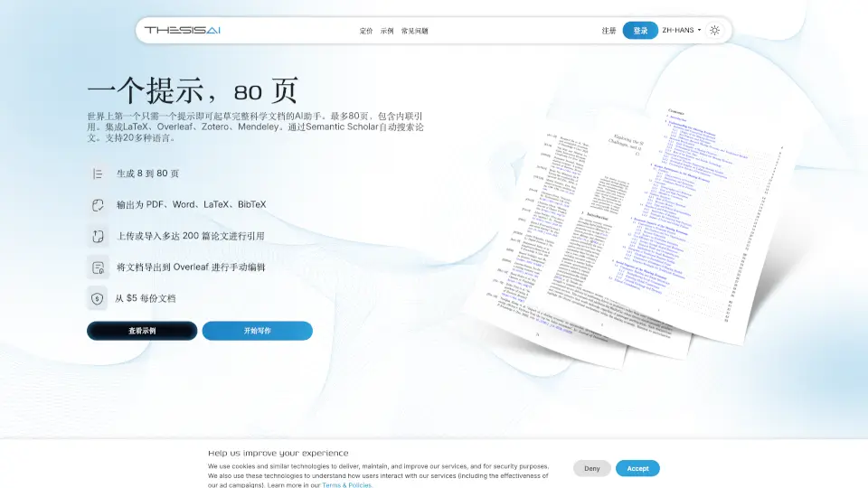This screenshot has height=488, width=868.
Task: Open the 常见问题 FAQ page
Action: click(415, 31)
